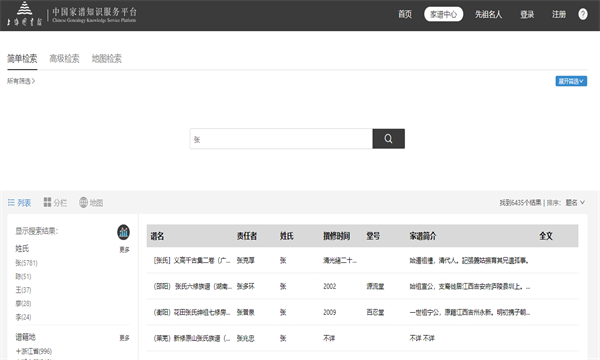Click the 责任者 column header

(247, 236)
